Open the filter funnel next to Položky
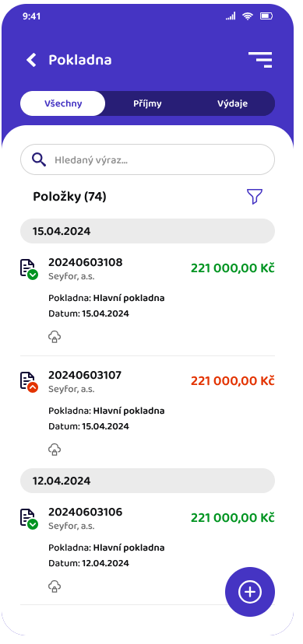This screenshot has height=644, width=303. [x=255, y=197]
